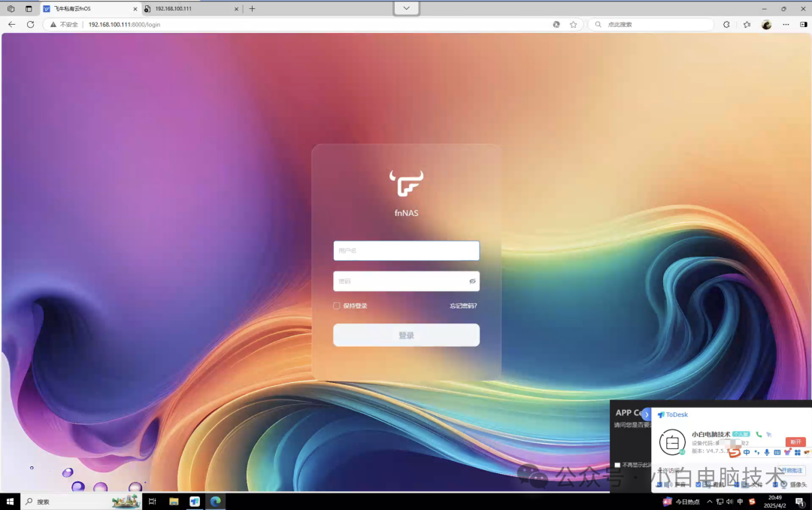
Task: Open the forgot password link
Action: pyautogui.click(x=463, y=306)
